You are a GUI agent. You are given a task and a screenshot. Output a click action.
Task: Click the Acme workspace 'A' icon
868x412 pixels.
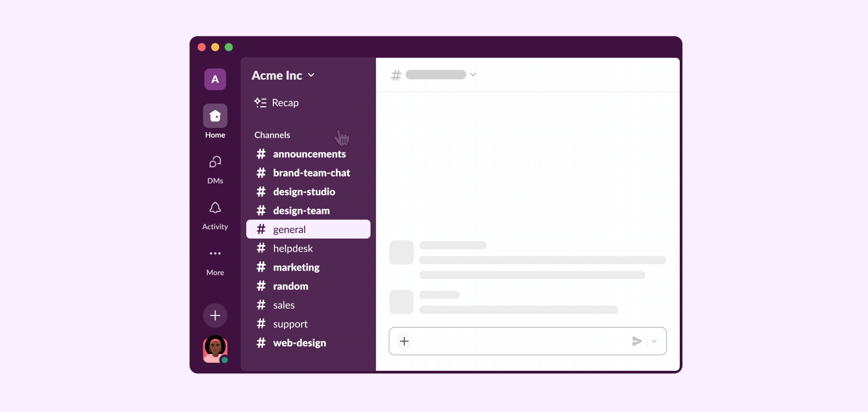coord(215,79)
